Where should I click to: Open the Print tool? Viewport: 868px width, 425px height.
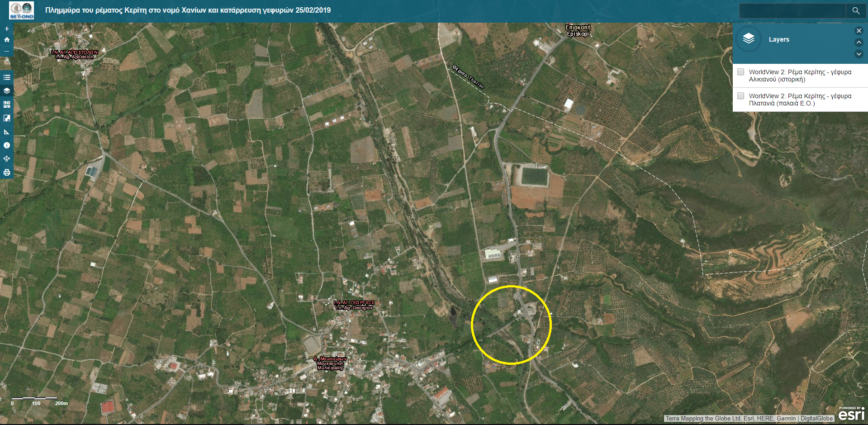coord(7,172)
